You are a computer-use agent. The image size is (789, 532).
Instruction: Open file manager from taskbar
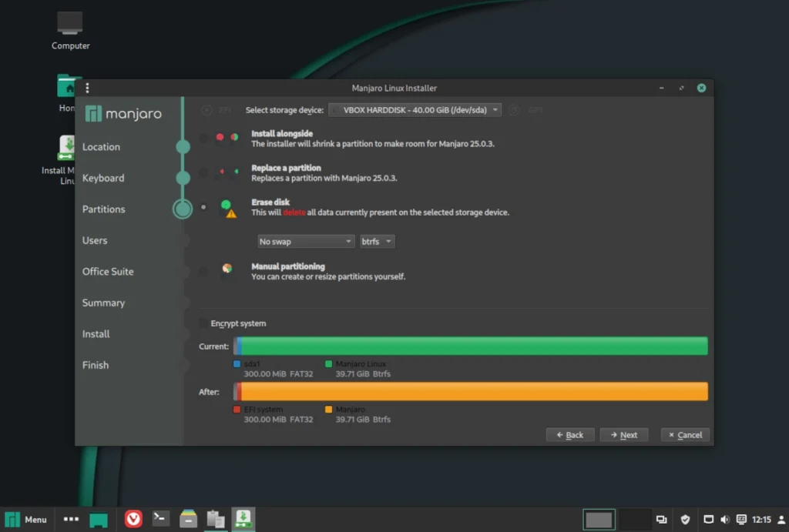click(188, 519)
